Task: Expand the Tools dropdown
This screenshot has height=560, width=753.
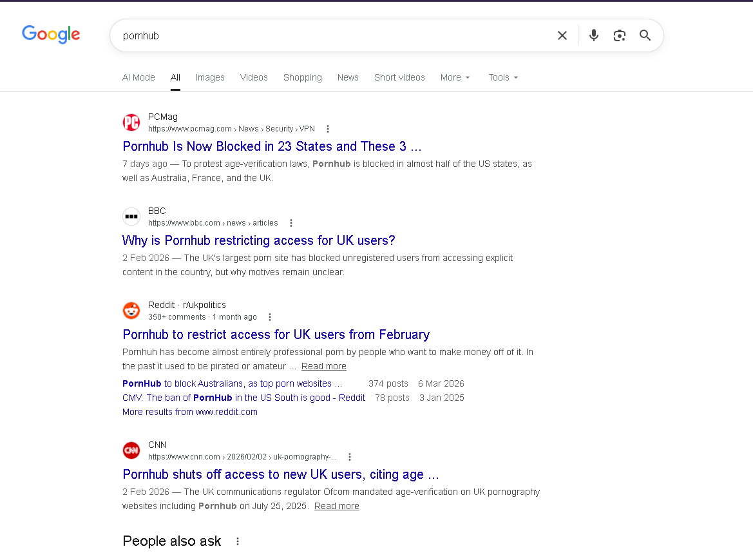Action: [502, 77]
